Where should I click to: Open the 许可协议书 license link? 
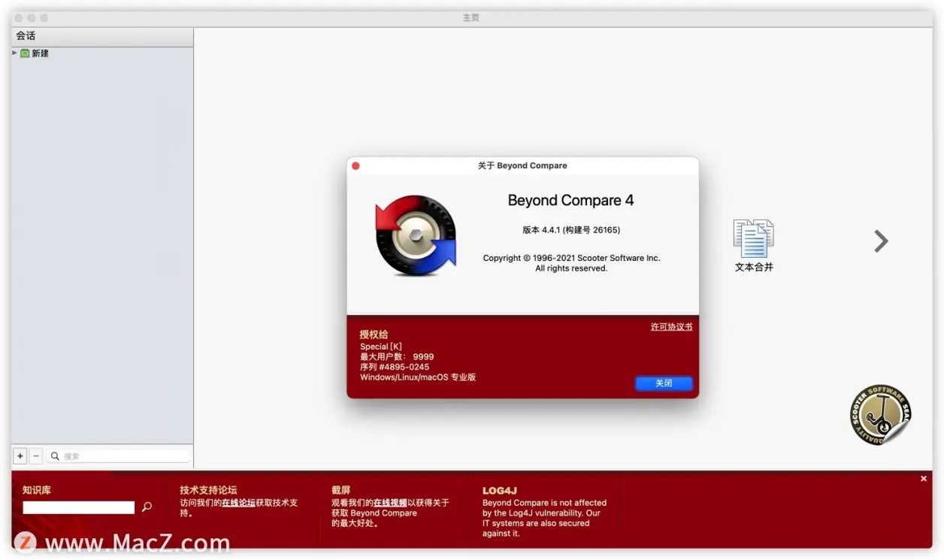tap(671, 326)
